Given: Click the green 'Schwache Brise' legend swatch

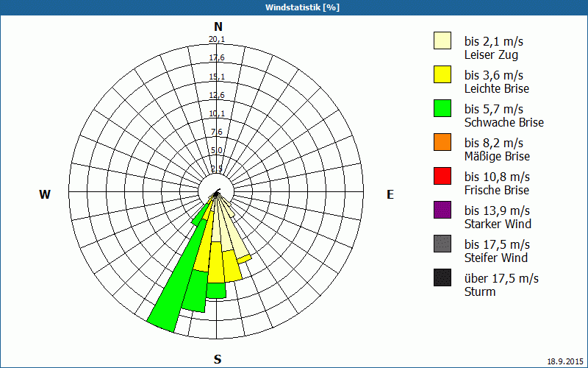Looking at the screenshot, I should pyautogui.click(x=442, y=108).
